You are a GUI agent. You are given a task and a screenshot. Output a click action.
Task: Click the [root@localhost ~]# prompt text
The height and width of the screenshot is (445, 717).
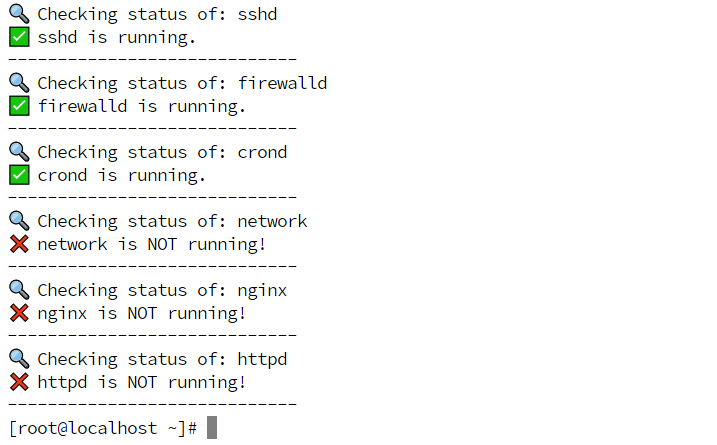103,429
